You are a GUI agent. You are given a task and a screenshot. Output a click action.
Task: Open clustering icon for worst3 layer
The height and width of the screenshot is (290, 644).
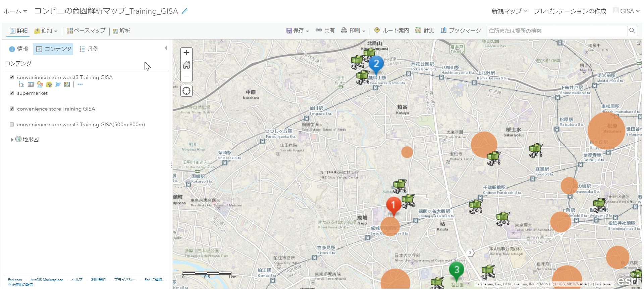tap(58, 84)
